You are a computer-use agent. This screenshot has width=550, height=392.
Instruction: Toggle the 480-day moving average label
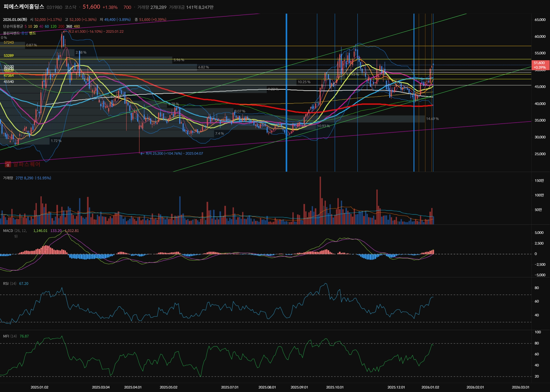click(x=77, y=26)
